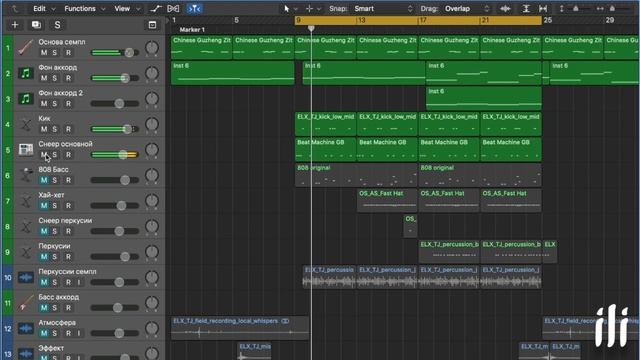Viewport: 640px width, 360px height.
Task: Select the secondary crosshair tool
Action: pyautogui.click(x=309, y=9)
